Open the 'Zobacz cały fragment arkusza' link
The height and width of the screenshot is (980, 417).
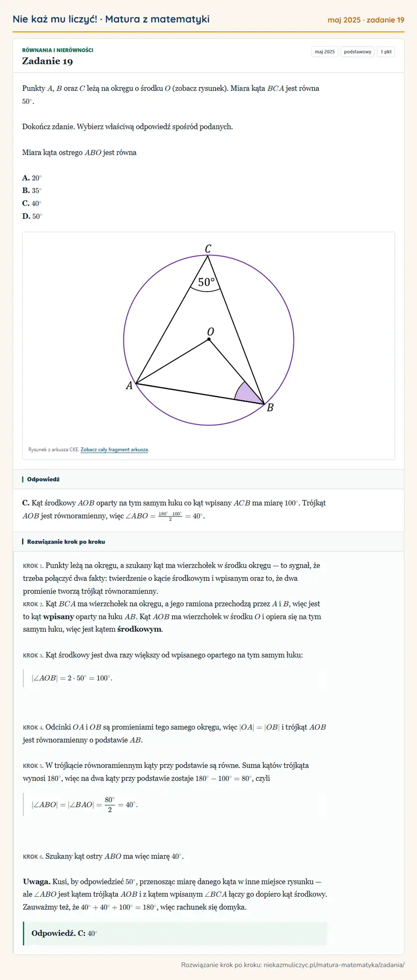[x=114, y=450]
